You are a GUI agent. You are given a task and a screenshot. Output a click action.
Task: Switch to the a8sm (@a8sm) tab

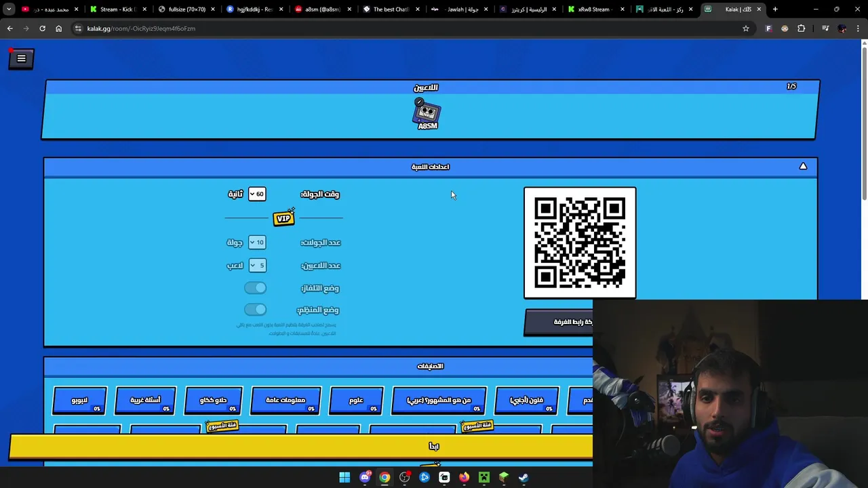(x=323, y=9)
